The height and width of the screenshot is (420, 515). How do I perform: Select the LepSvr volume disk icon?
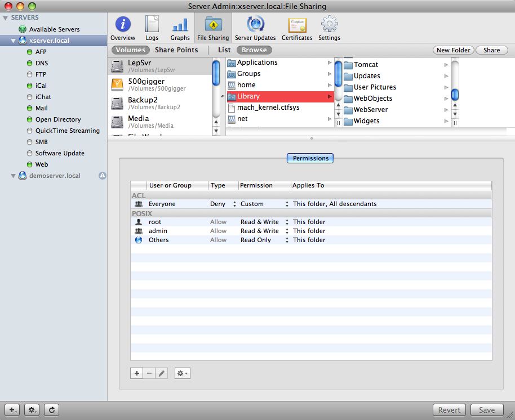[x=117, y=66]
